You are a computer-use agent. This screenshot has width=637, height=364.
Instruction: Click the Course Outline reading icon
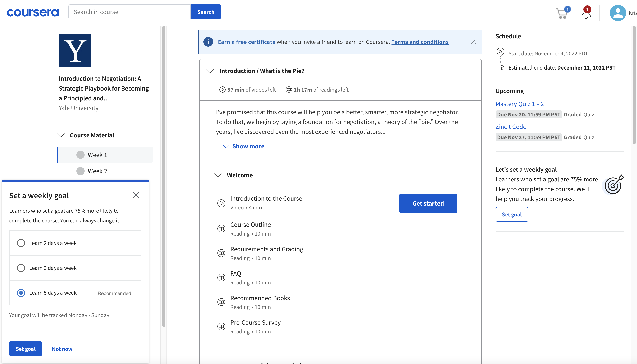click(x=221, y=229)
